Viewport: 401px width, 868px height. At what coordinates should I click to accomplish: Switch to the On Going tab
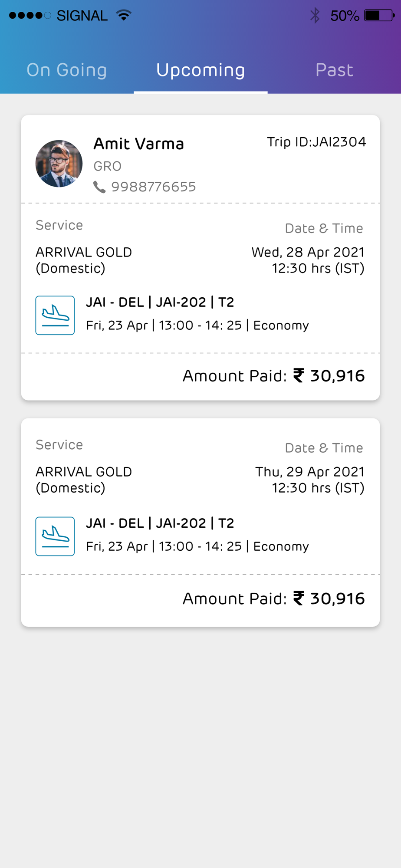(x=67, y=70)
